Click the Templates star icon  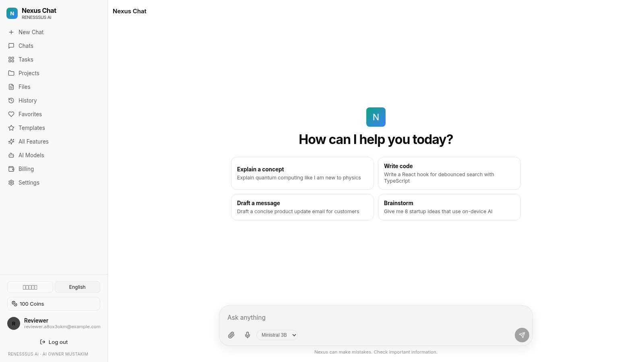11,128
